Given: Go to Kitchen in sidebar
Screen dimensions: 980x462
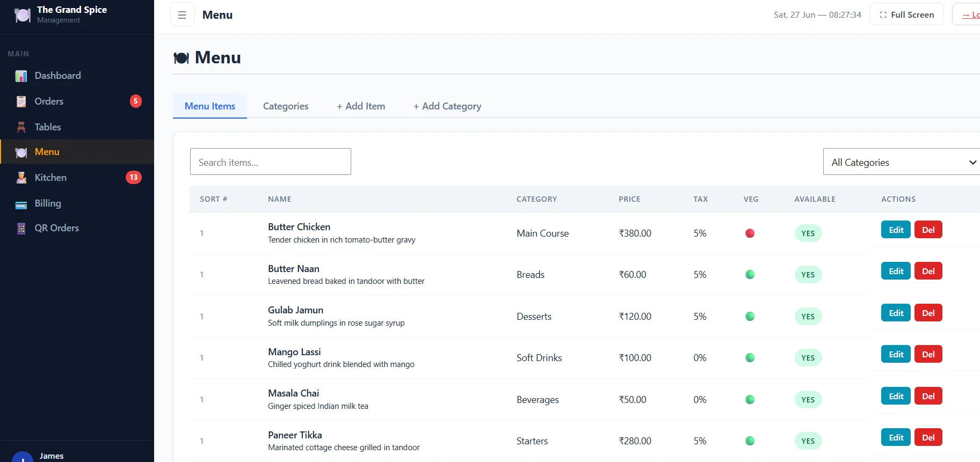Looking at the screenshot, I should coord(77,177).
